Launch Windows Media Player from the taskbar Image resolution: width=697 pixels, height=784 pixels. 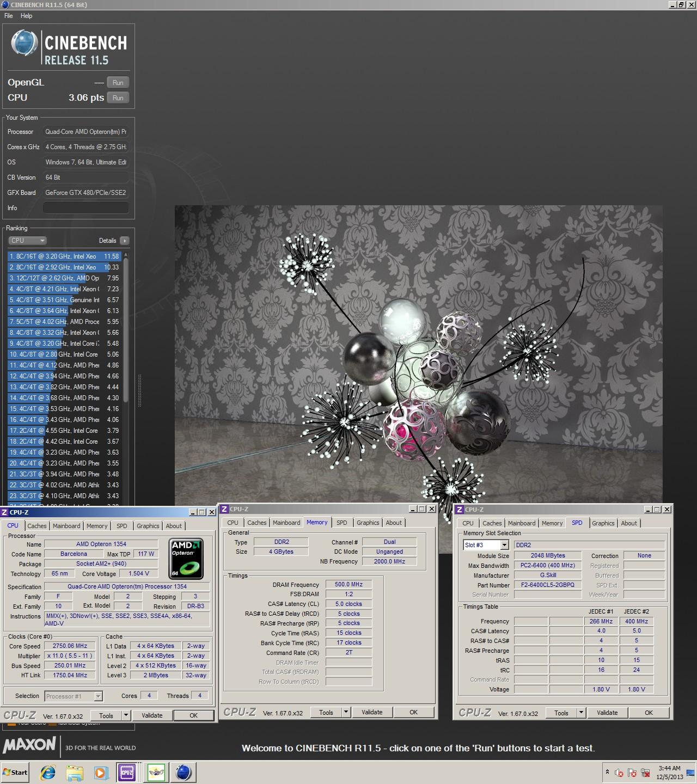101,772
